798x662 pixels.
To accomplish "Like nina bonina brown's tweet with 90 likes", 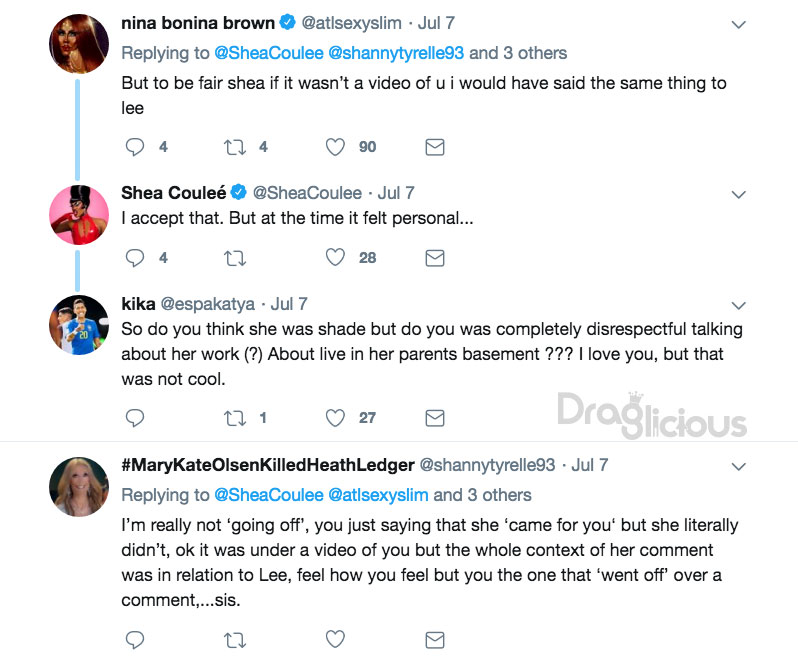I will click(x=335, y=147).
